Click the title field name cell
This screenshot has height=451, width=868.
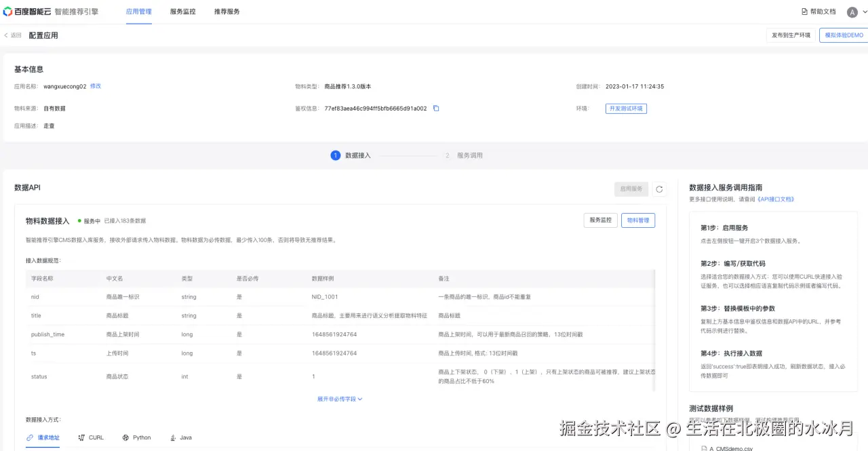tap(36, 316)
